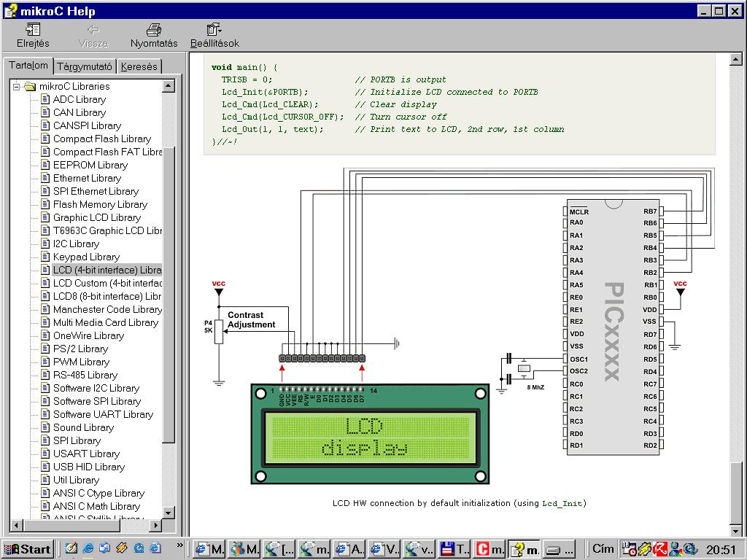Click the mikroC Libraries folder icon
The image size is (747, 560).
(x=30, y=87)
